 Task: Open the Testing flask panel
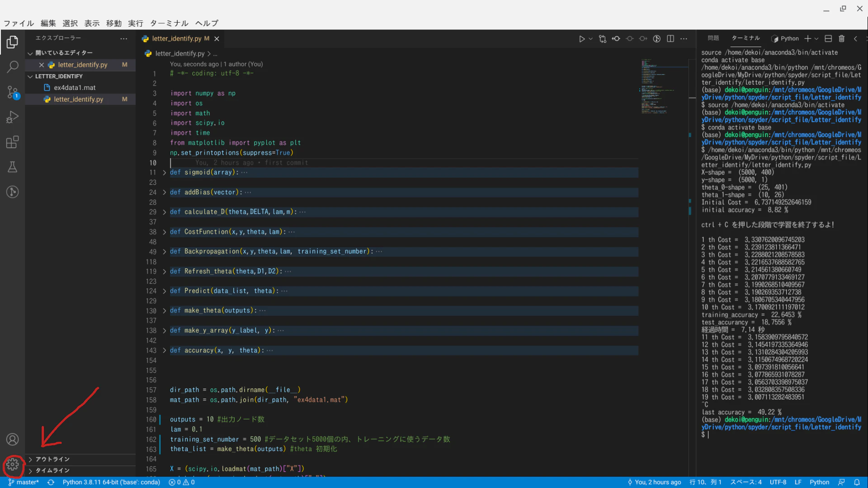click(12, 167)
